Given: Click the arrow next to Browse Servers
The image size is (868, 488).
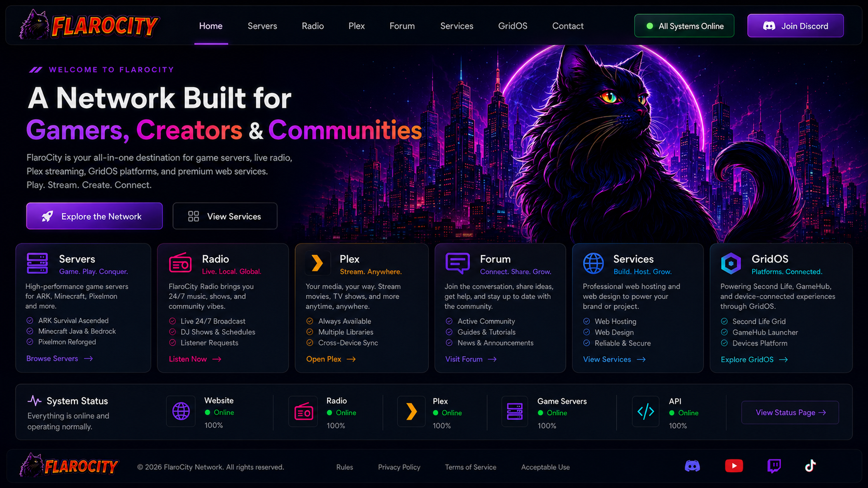Looking at the screenshot, I should click(x=88, y=359).
